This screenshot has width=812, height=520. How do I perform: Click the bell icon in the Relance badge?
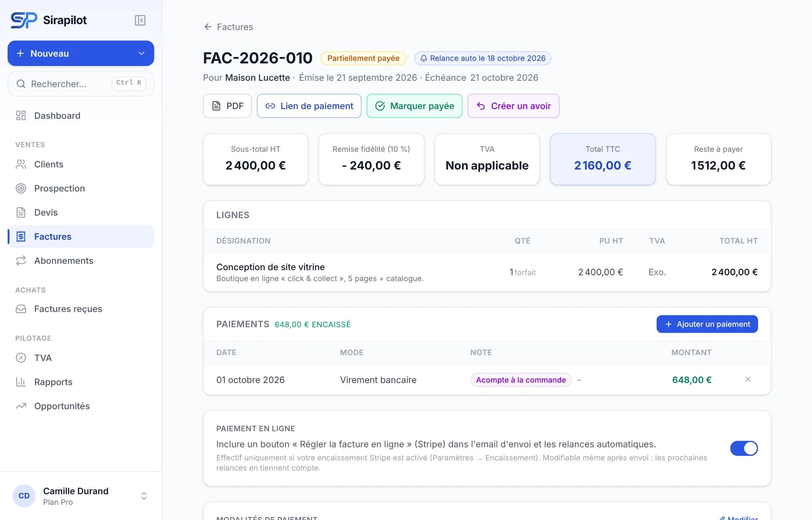423,58
